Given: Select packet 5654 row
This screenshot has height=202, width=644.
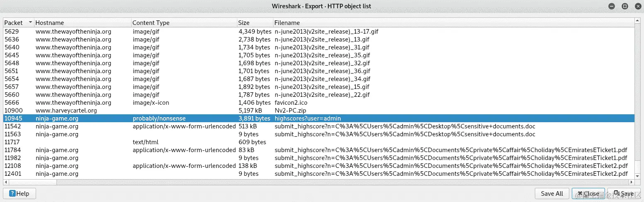Looking at the screenshot, I should tap(319, 79).
